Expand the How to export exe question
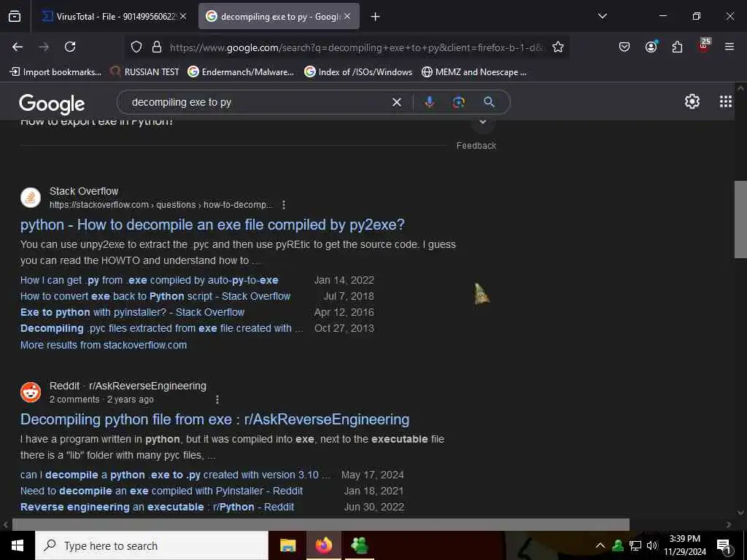 (x=483, y=122)
